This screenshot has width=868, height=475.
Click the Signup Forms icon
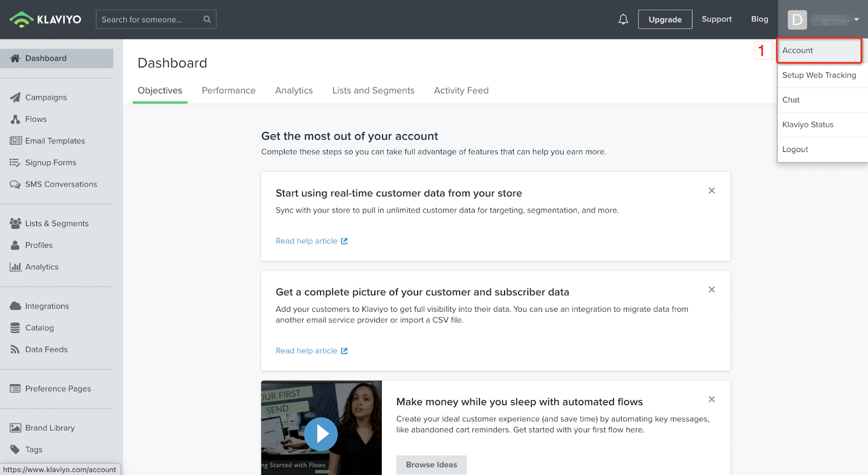coord(15,162)
